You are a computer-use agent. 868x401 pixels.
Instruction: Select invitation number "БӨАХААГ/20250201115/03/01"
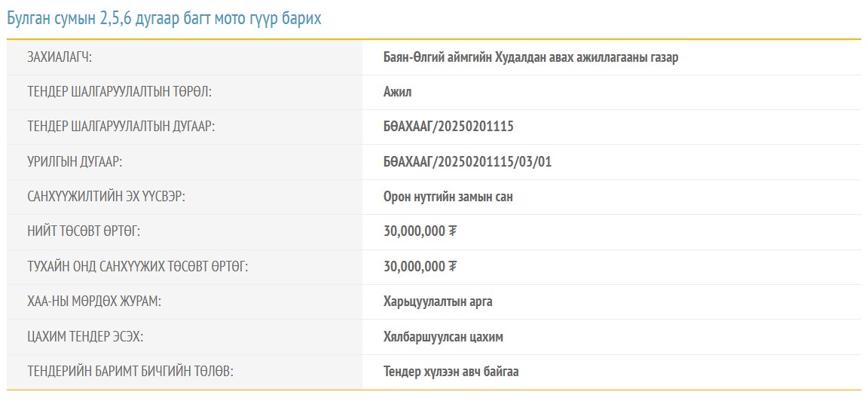[468, 161]
